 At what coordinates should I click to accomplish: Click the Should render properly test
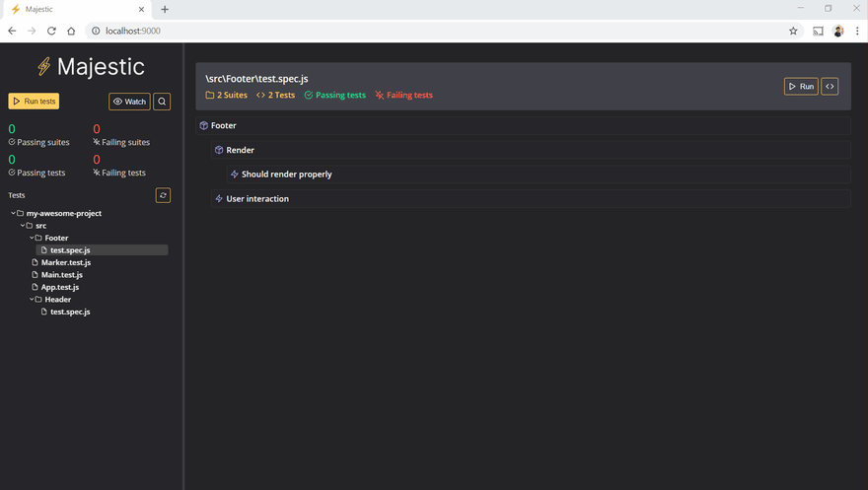(539, 175)
